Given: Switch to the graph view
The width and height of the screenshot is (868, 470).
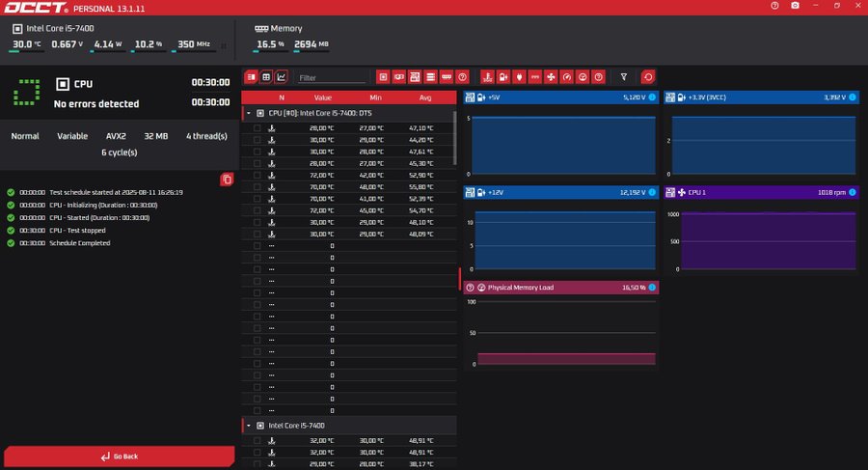Looking at the screenshot, I should tap(282, 77).
